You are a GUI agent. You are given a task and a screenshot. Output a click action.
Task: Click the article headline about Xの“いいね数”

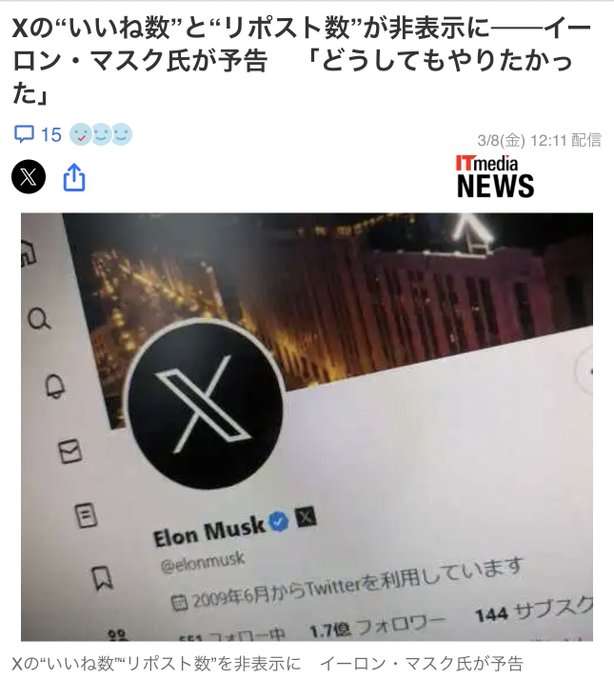tap(301, 60)
